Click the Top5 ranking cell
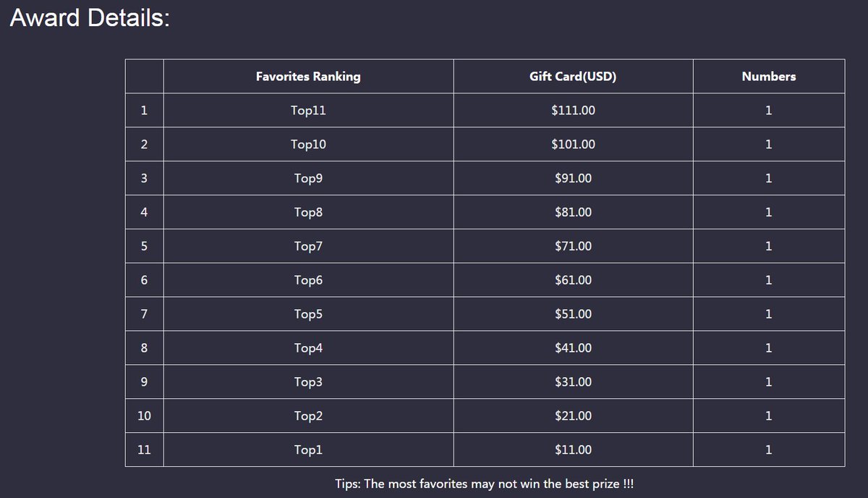This screenshot has height=498, width=868. click(308, 314)
